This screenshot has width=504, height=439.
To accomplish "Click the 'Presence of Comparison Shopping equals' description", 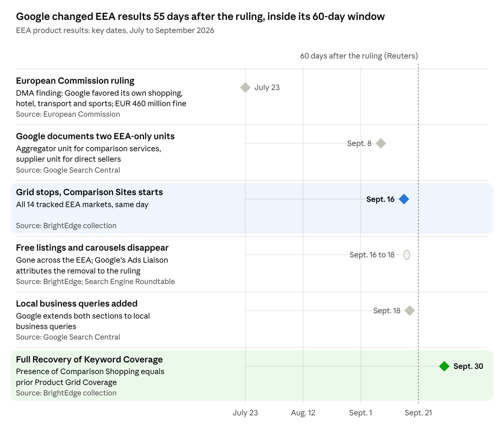I will coord(90,371).
